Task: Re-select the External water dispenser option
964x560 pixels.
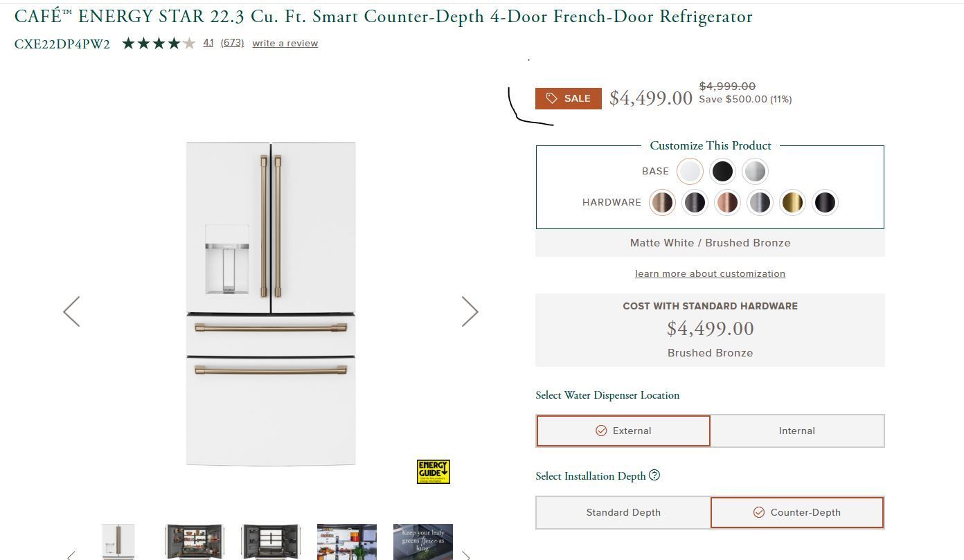Action: click(623, 431)
